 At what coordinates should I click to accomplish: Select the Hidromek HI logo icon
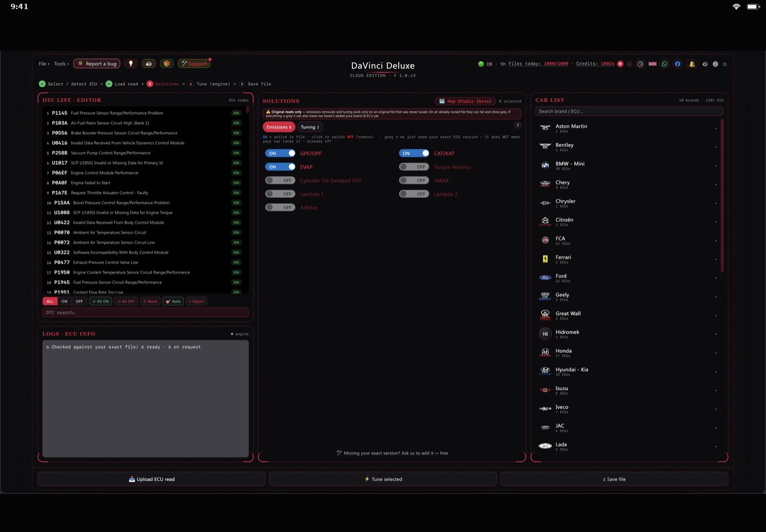[x=545, y=334]
